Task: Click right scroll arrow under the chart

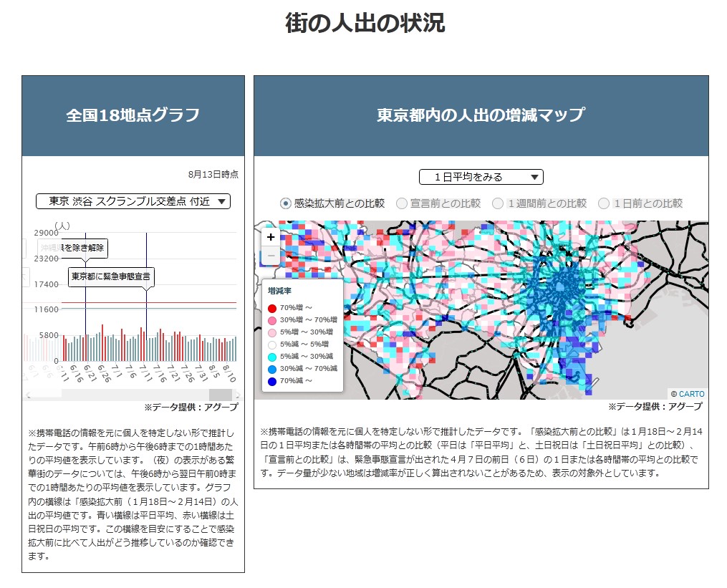Action: [237, 395]
